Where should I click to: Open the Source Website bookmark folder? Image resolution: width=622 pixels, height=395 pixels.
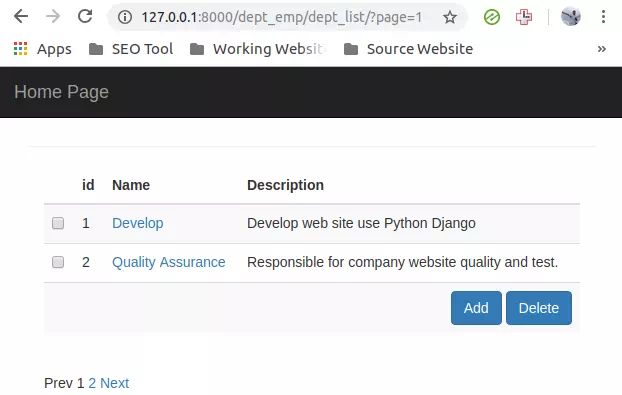click(x=409, y=49)
